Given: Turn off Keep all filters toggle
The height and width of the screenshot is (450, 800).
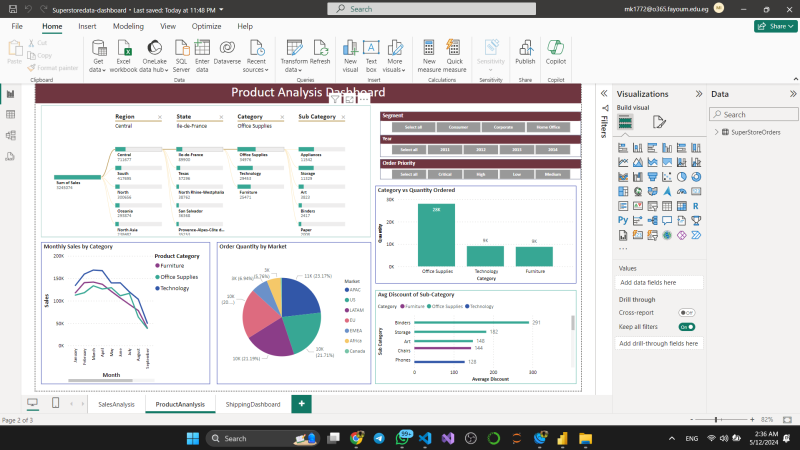Looking at the screenshot, I should [687, 326].
